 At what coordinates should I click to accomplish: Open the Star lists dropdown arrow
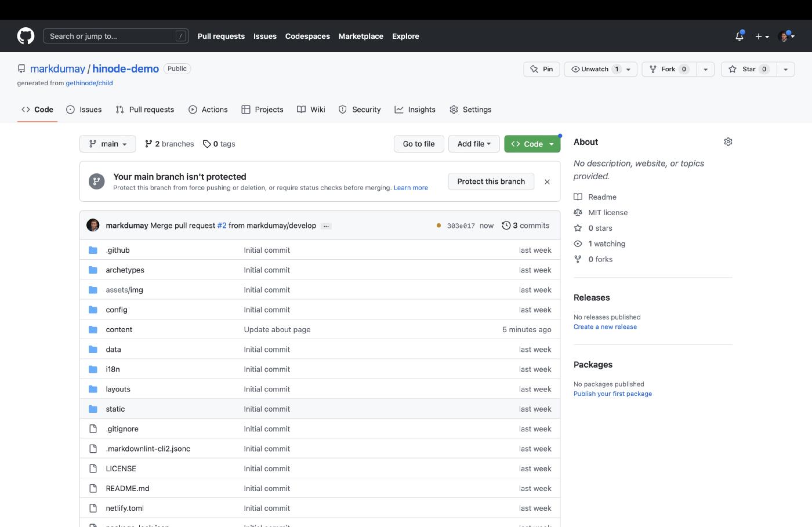[785, 69]
